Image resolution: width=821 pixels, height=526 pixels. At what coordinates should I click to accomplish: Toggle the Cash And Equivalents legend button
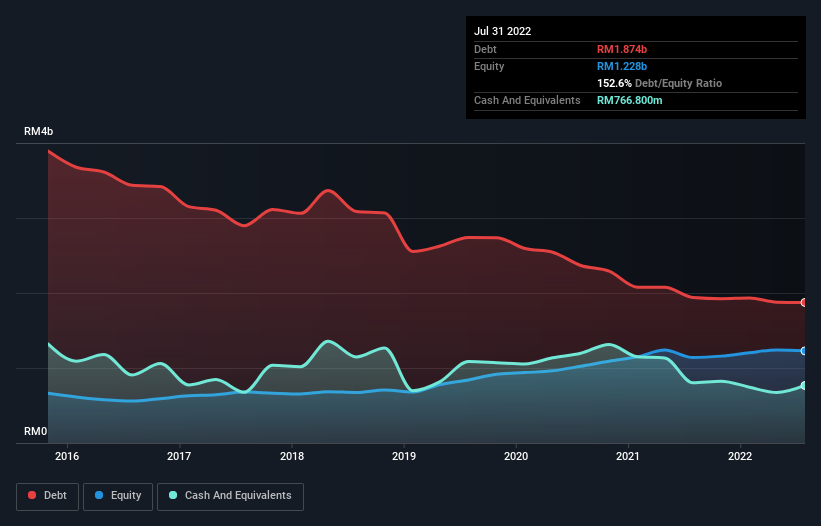tap(230, 496)
